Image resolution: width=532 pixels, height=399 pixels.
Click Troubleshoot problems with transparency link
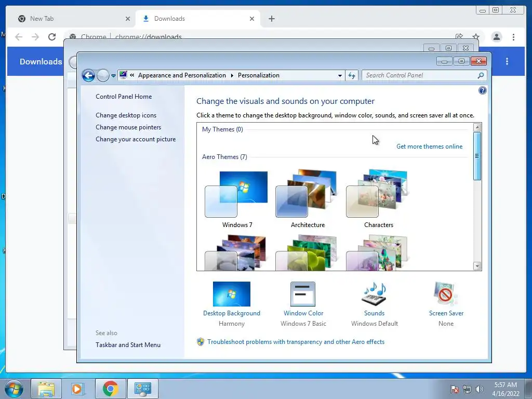[296, 342]
